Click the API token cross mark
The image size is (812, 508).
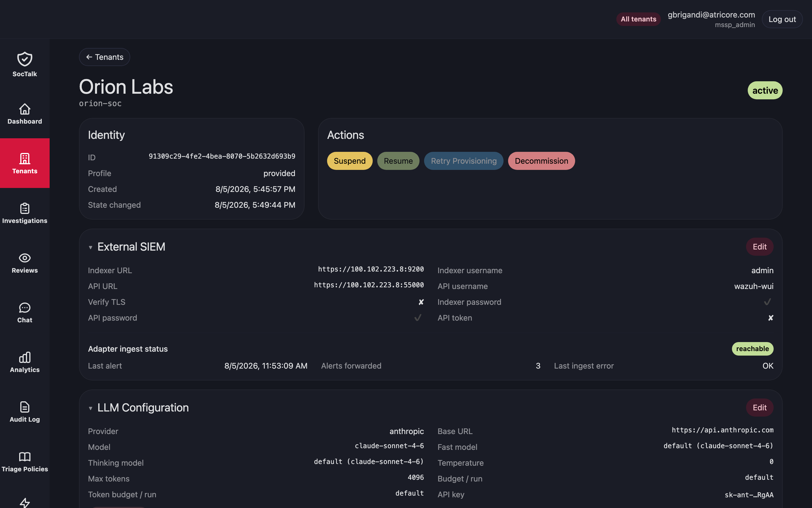tap(771, 318)
